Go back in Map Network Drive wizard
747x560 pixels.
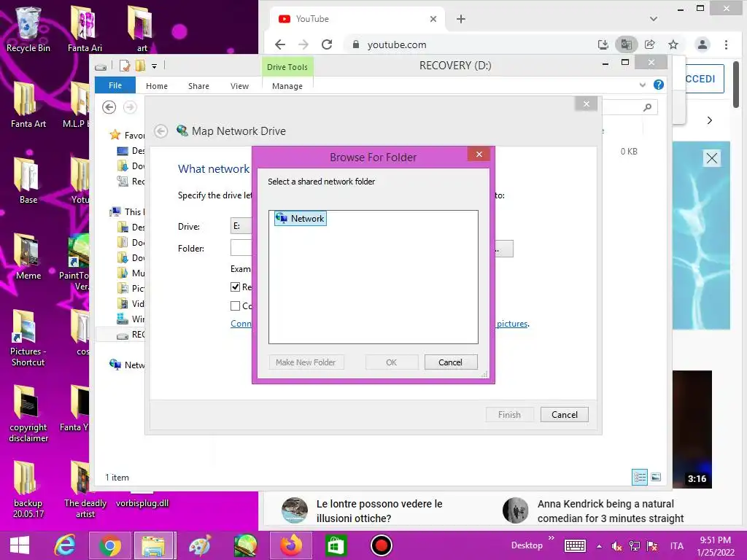[161, 131]
